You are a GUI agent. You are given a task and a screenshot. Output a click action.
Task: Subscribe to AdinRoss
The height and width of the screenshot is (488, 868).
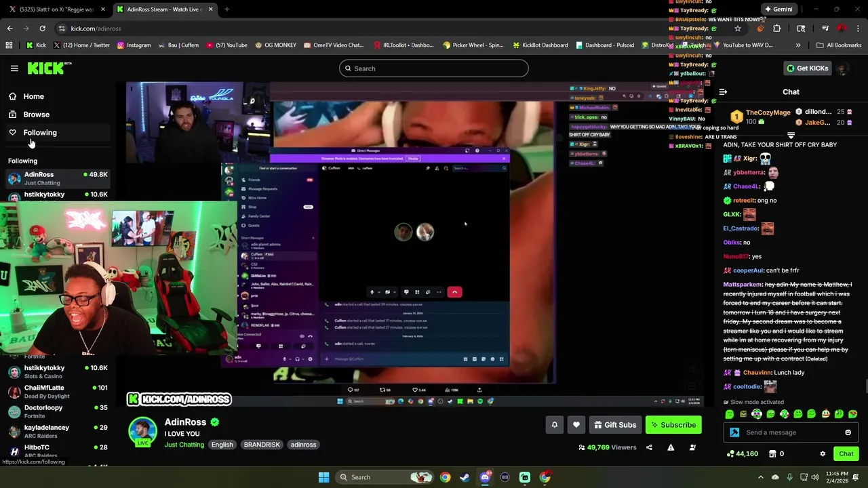[x=673, y=425]
